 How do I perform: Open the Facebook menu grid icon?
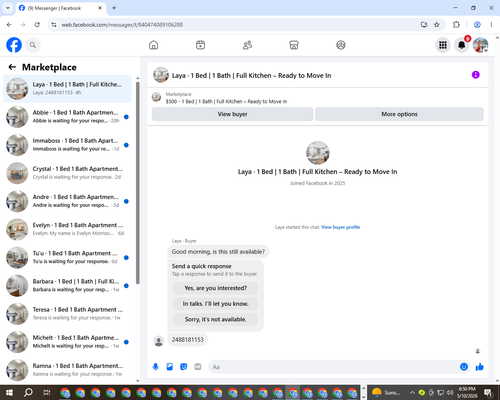click(443, 45)
